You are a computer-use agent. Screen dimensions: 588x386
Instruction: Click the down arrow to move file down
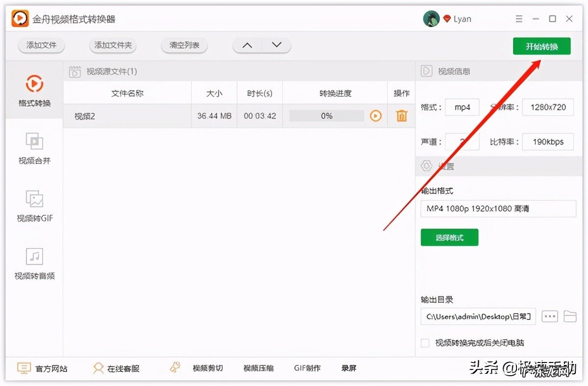tap(276, 45)
